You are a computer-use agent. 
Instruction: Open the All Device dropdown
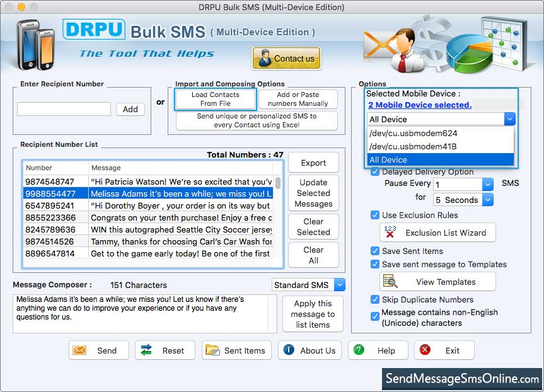click(441, 119)
